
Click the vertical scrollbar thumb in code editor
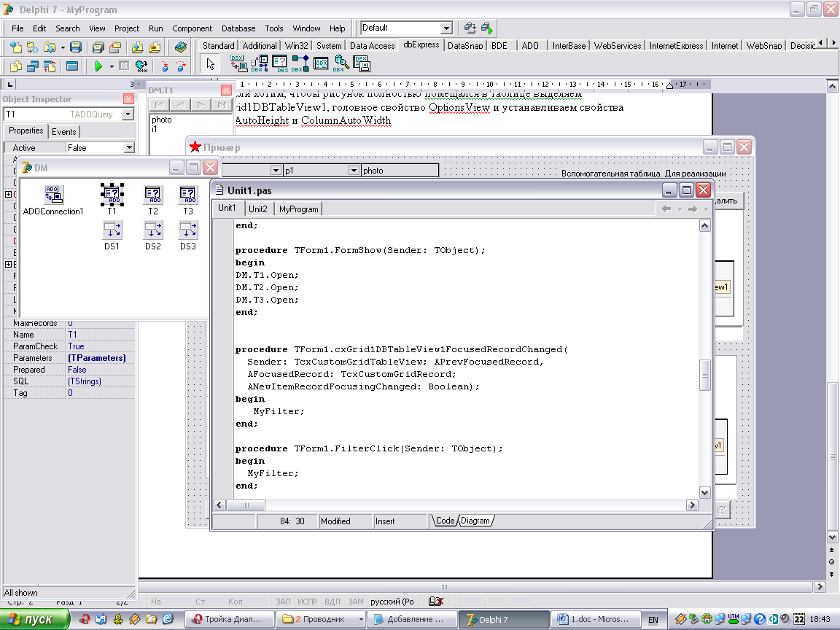(x=705, y=375)
